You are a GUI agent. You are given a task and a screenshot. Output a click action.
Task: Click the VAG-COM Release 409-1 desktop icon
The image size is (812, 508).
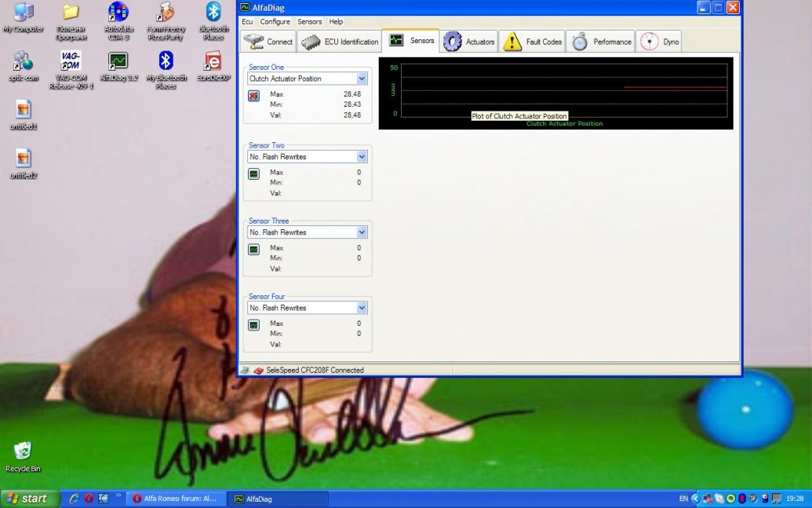(x=71, y=69)
